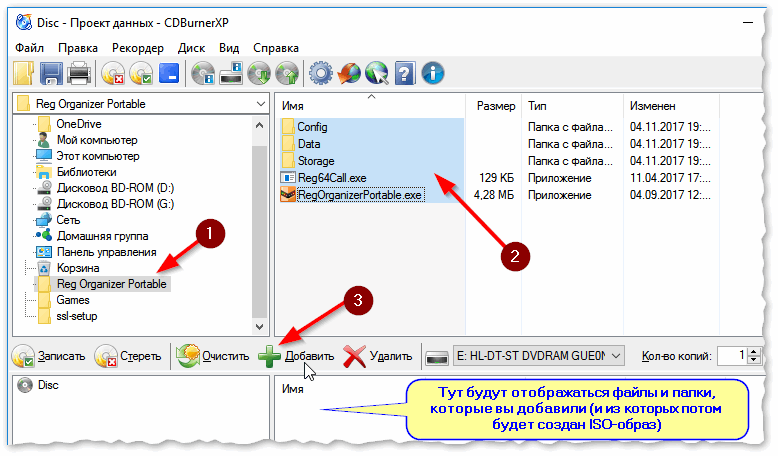778x456 pixels.
Task: Click the disc icon with green up arrow
Action: (x=287, y=73)
